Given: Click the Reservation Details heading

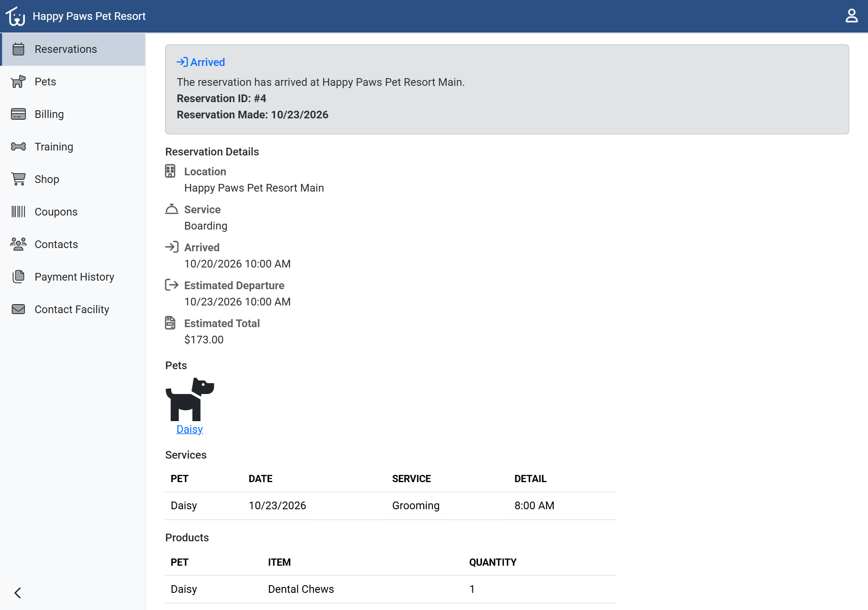Looking at the screenshot, I should (x=212, y=152).
